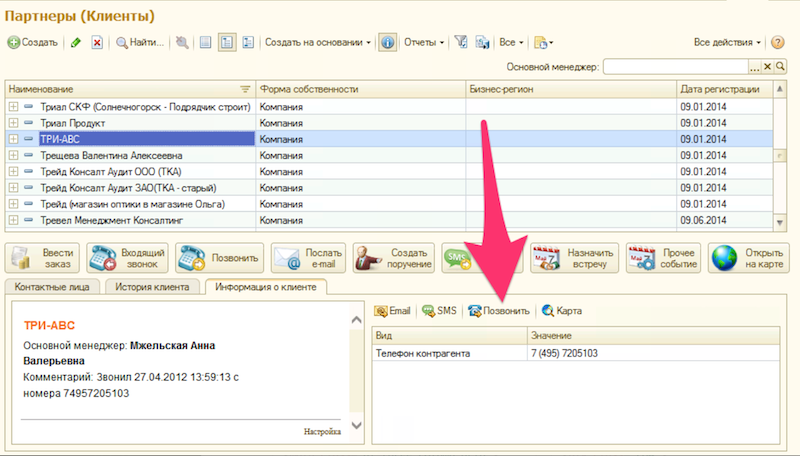Click the orange help question mark icon
This screenshot has height=456, width=800.
click(777, 43)
